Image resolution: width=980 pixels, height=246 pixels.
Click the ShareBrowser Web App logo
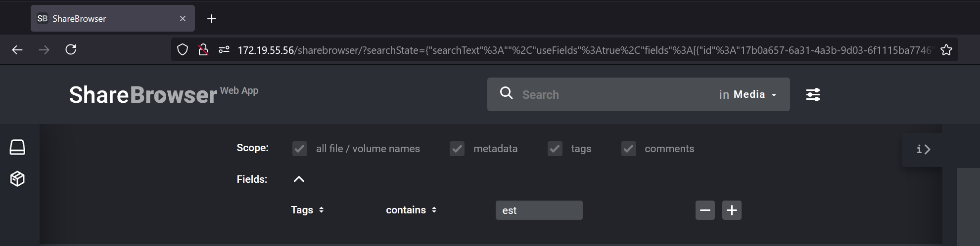pos(163,94)
